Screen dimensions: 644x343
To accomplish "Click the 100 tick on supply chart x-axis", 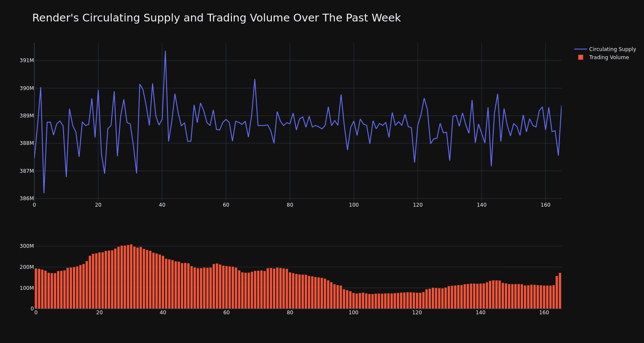I will pos(354,205).
